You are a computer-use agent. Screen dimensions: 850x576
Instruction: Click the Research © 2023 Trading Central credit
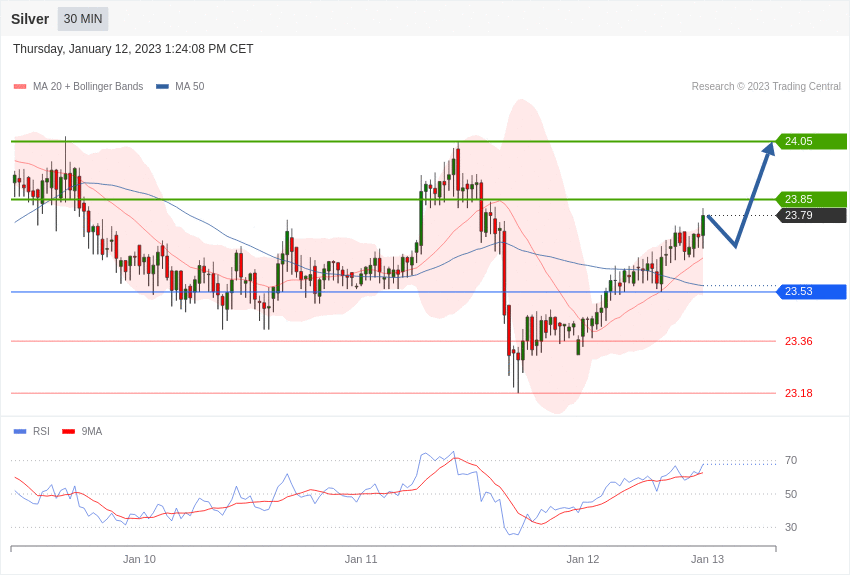point(766,86)
